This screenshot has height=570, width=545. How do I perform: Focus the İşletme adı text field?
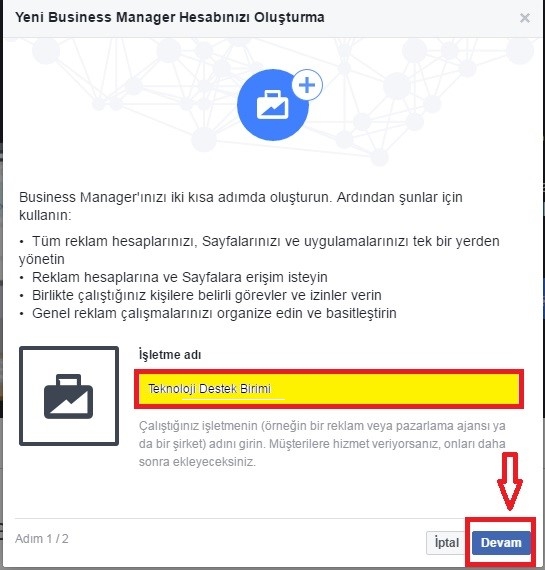[329, 389]
